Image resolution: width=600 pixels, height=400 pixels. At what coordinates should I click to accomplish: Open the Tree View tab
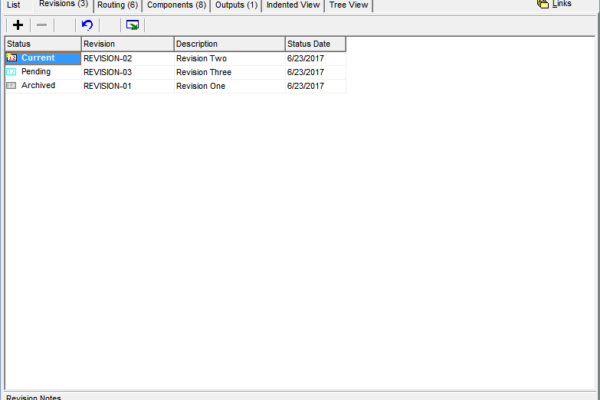click(x=349, y=5)
